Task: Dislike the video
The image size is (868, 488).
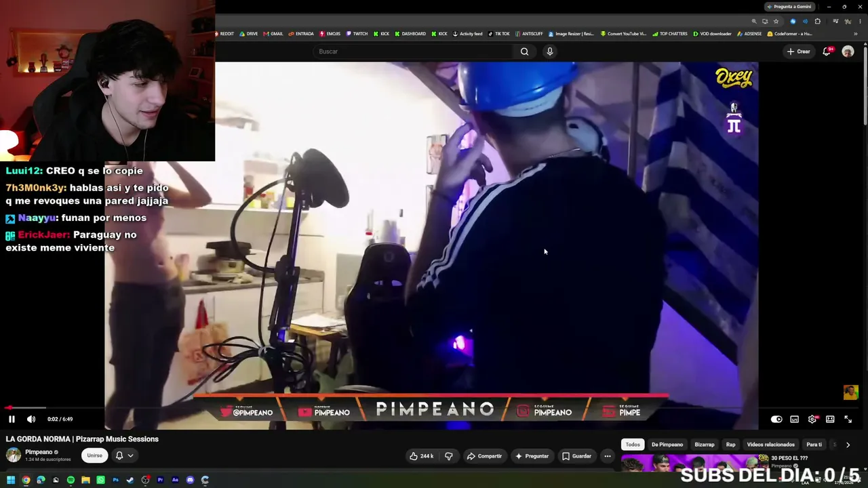Action: point(448,456)
